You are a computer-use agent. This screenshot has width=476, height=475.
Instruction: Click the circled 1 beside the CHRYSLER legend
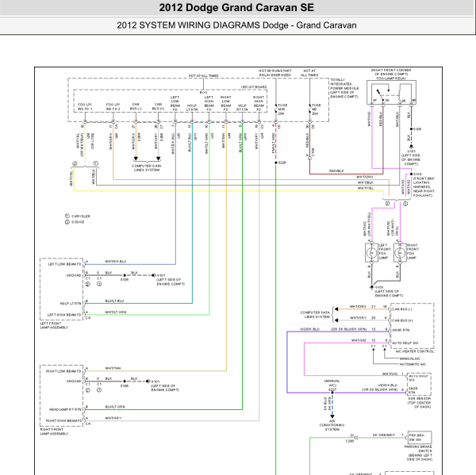67,216
